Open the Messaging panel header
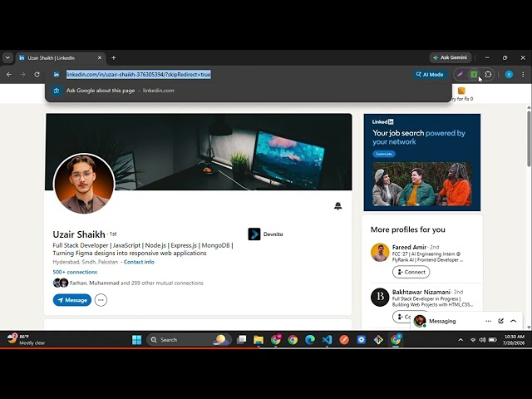The width and height of the screenshot is (532, 399). pos(442,321)
